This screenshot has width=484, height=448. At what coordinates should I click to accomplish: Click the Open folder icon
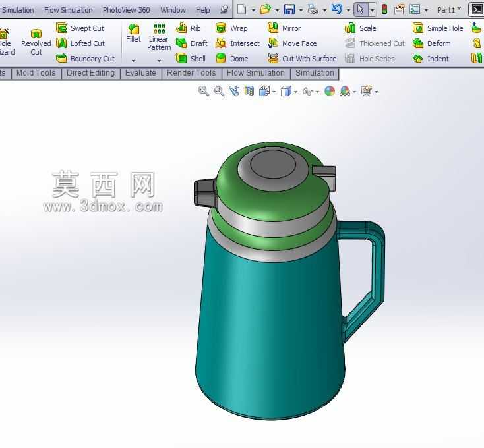pyautogui.click(x=265, y=10)
